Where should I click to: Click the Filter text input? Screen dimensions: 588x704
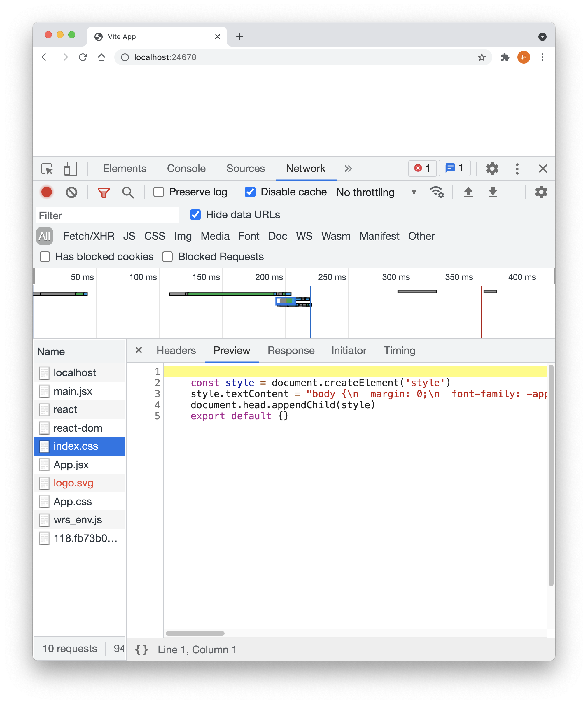coord(107,215)
